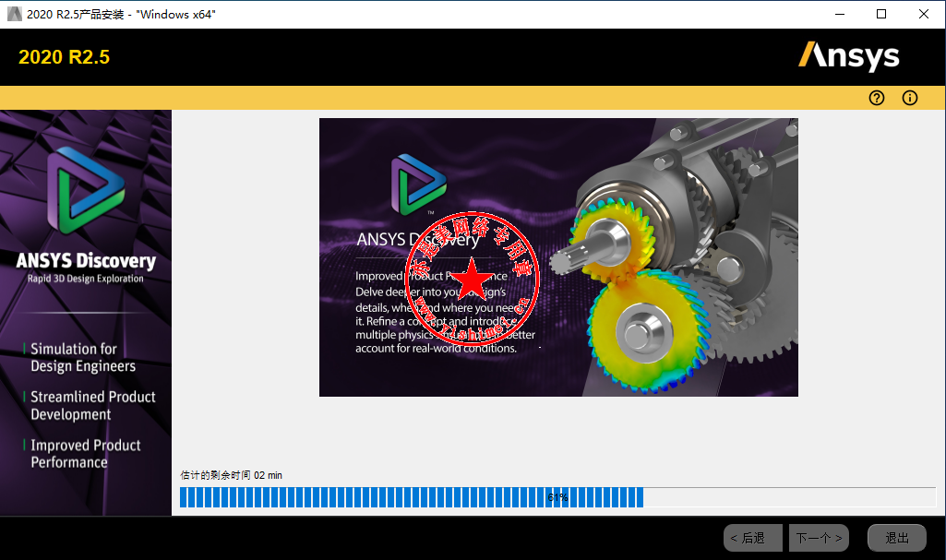
Task: Click the Discovery logo inside the banner image
Action: [419, 185]
